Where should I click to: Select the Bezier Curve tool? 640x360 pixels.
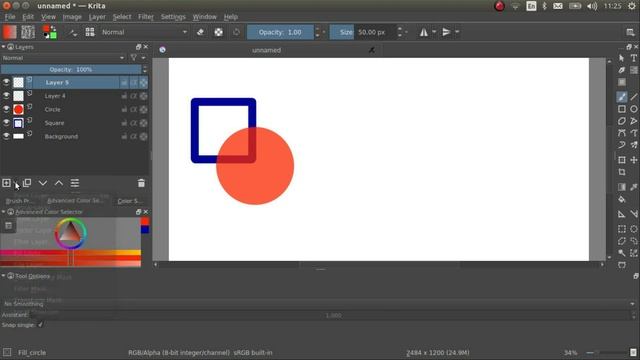pyautogui.click(x=622, y=133)
